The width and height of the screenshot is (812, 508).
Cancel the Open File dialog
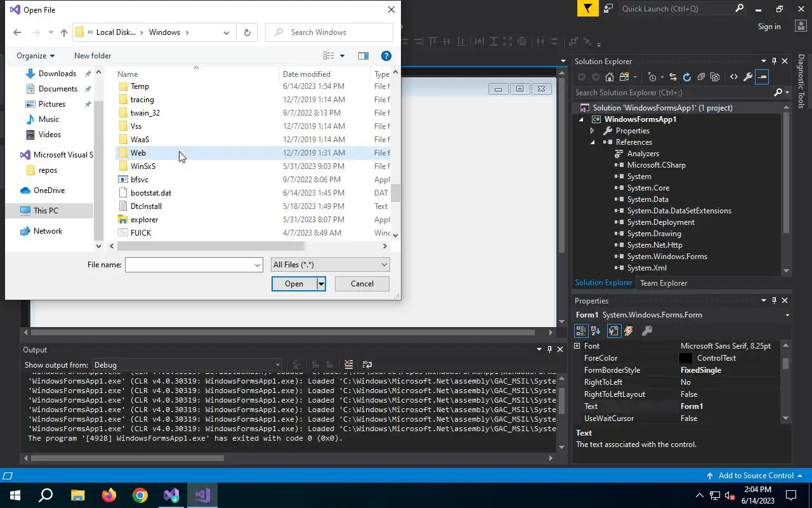pyautogui.click(x=362, y=284)
